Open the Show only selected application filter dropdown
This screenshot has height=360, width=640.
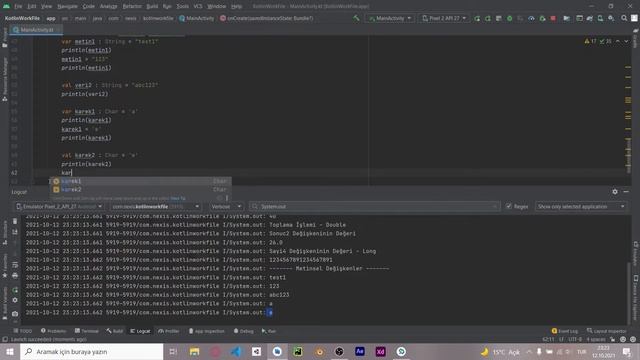pyautogui.click(x=581, y=207)
